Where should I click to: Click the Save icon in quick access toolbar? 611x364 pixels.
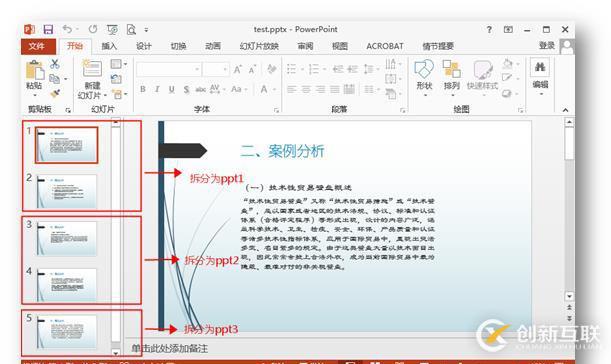click(48, 30)
